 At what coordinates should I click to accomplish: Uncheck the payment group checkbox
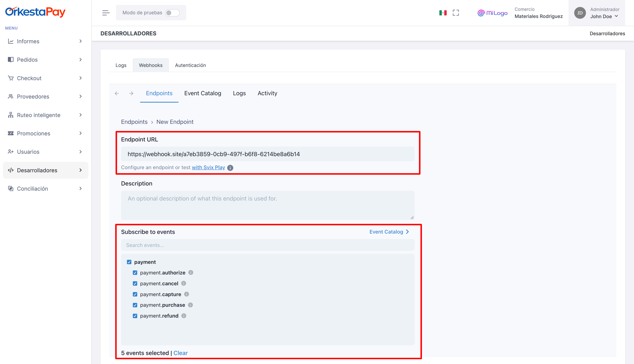[129, 262]
